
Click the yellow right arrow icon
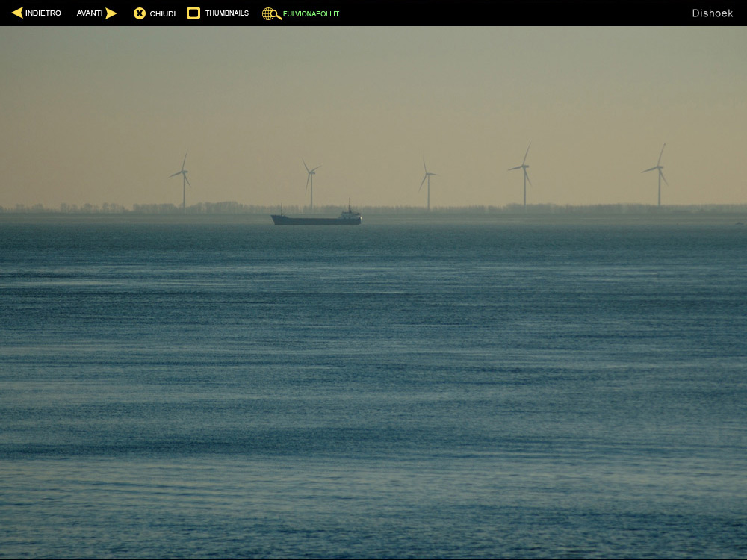click(111, 13)
